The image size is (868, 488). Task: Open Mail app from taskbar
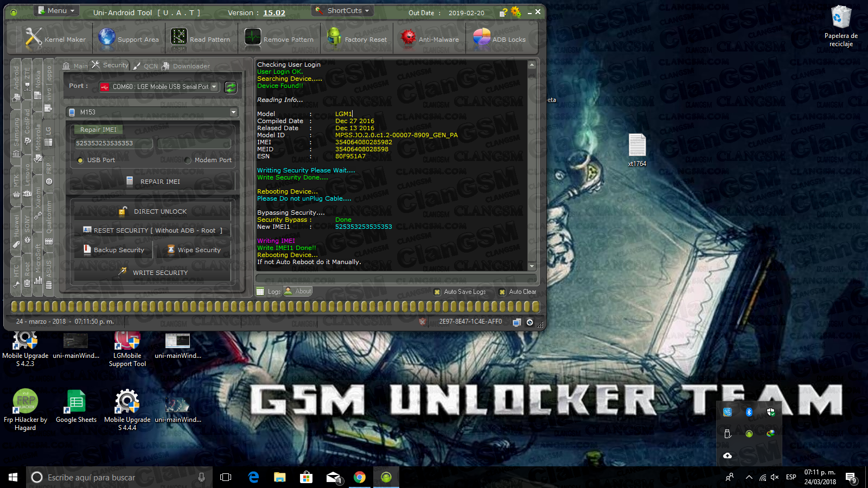point(333,477)
